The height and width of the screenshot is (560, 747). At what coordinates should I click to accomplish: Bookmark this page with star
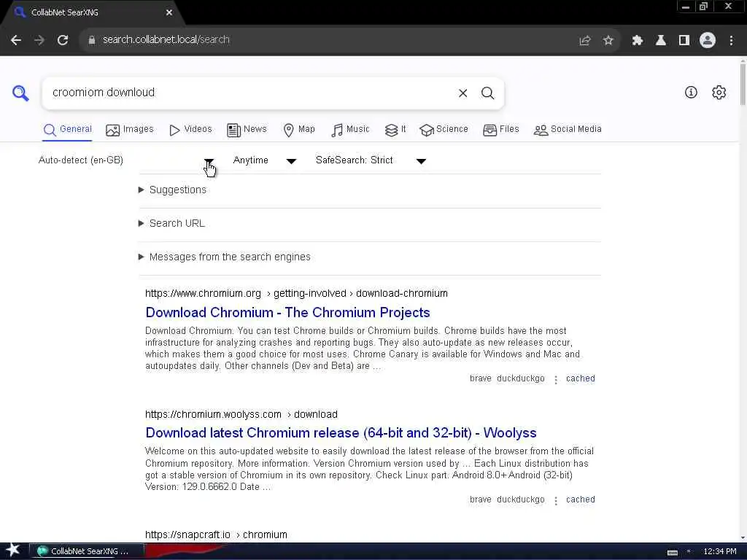coord(608,41)
